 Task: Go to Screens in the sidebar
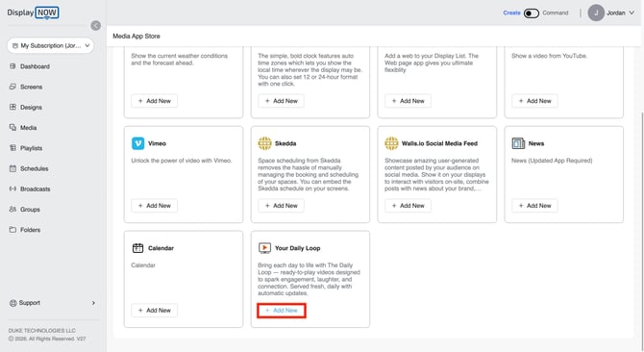[31, 87]
